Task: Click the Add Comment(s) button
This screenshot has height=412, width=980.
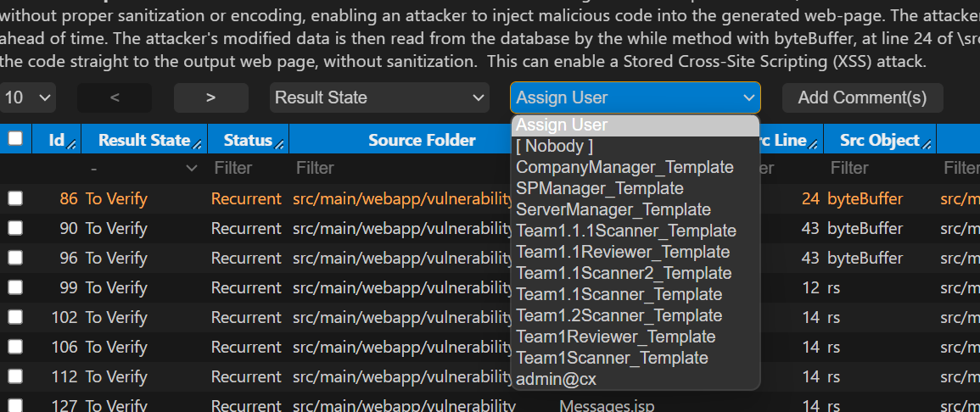Action: [863, 98]
